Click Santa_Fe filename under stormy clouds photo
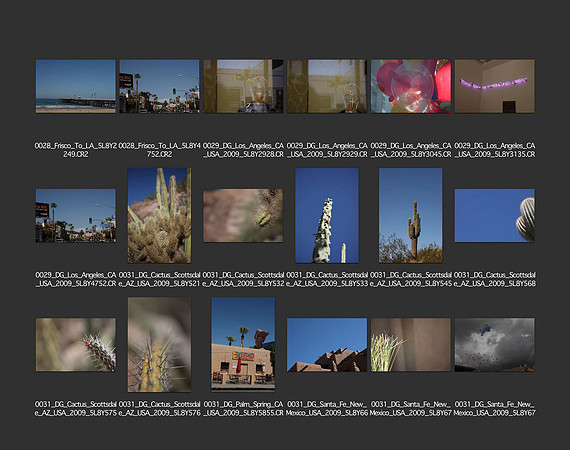 click(x=494, y=408)
